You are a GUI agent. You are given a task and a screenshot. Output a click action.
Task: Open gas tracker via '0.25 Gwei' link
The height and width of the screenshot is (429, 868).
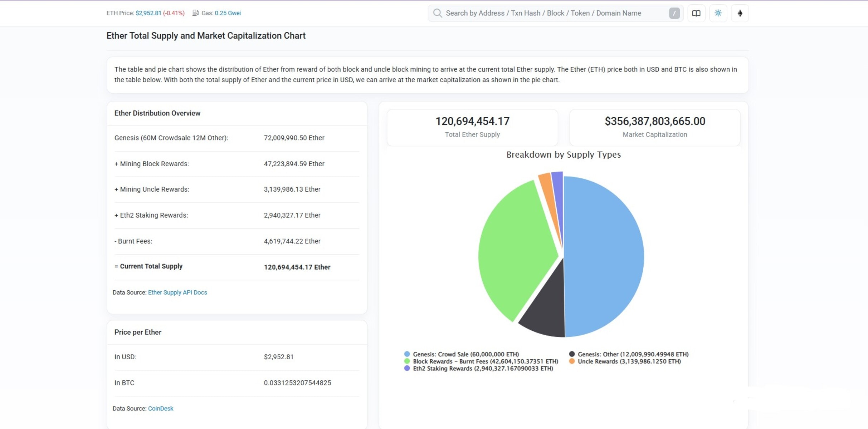(228, 13)
